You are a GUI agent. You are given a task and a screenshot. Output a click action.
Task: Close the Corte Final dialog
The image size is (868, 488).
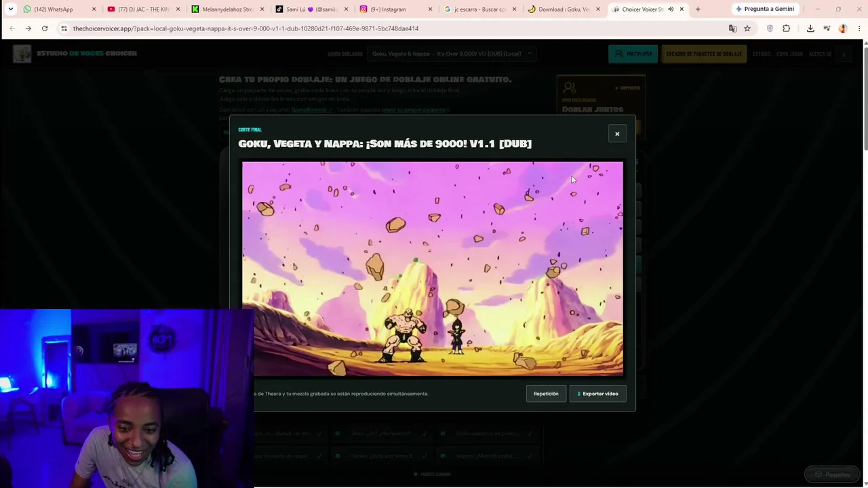[617, 134]
